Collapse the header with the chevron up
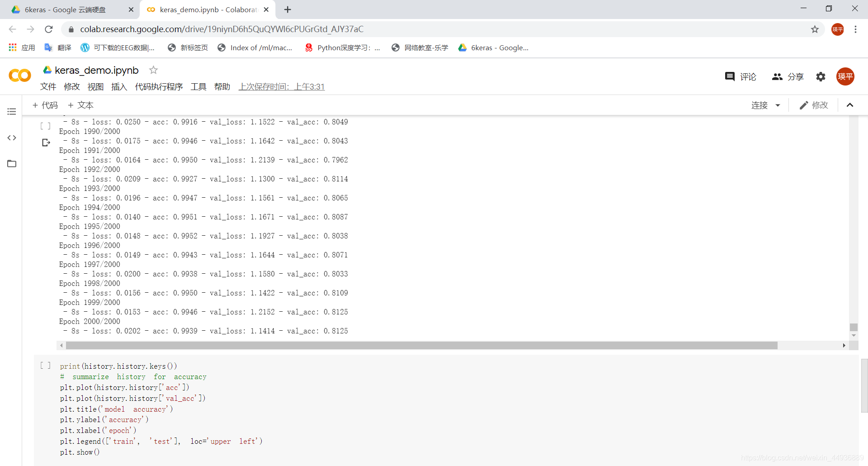 tap(850, 105)
